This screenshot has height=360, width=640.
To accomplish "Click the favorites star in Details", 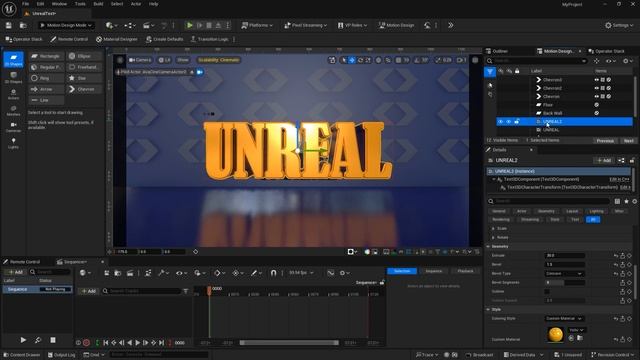I will [x=627, y=201].
